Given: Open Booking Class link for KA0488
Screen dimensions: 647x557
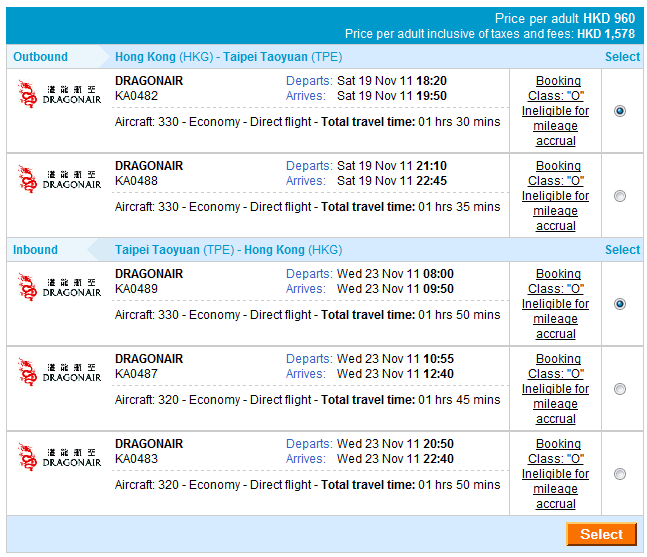Looking at the screenshot, I should pos(556,173).
